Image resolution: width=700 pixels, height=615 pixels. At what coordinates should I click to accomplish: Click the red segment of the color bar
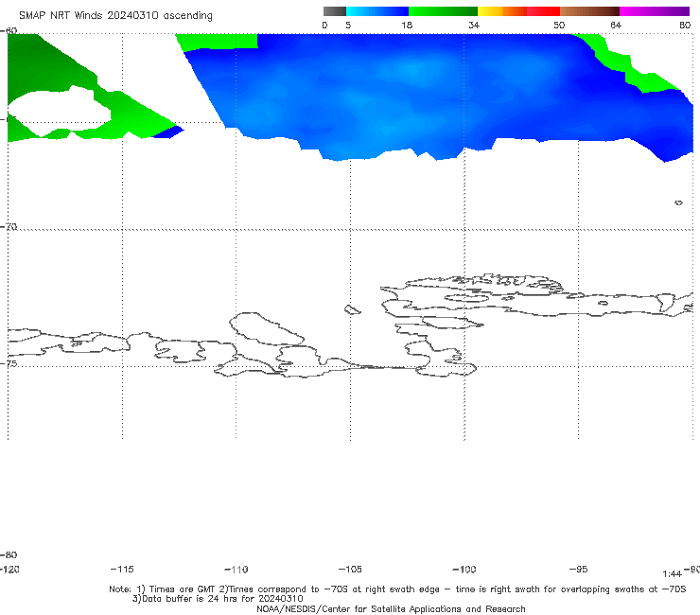pyautogui.click(x=543, y=11)
